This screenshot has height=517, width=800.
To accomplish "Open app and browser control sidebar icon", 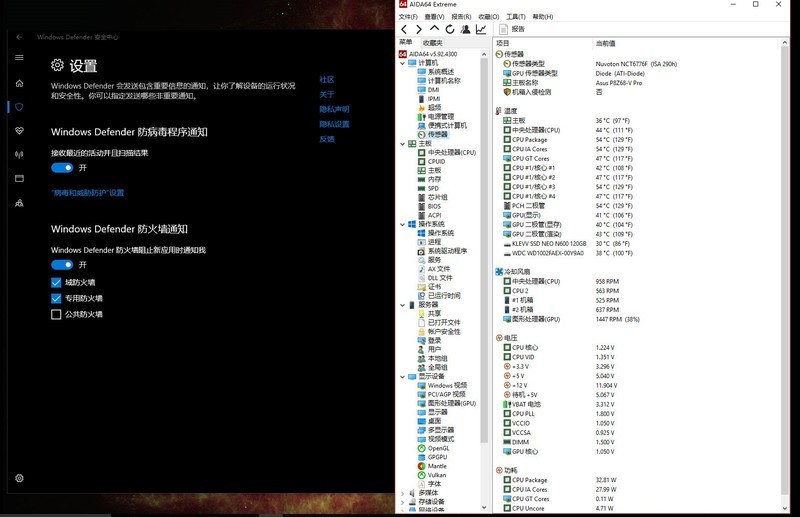I will click(19, 179).
